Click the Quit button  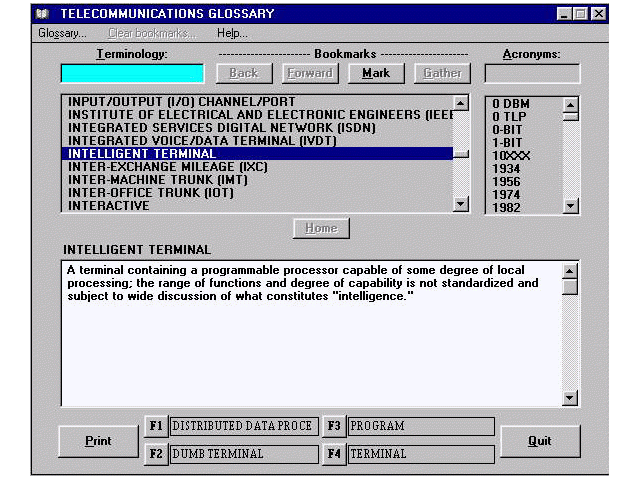539,441
